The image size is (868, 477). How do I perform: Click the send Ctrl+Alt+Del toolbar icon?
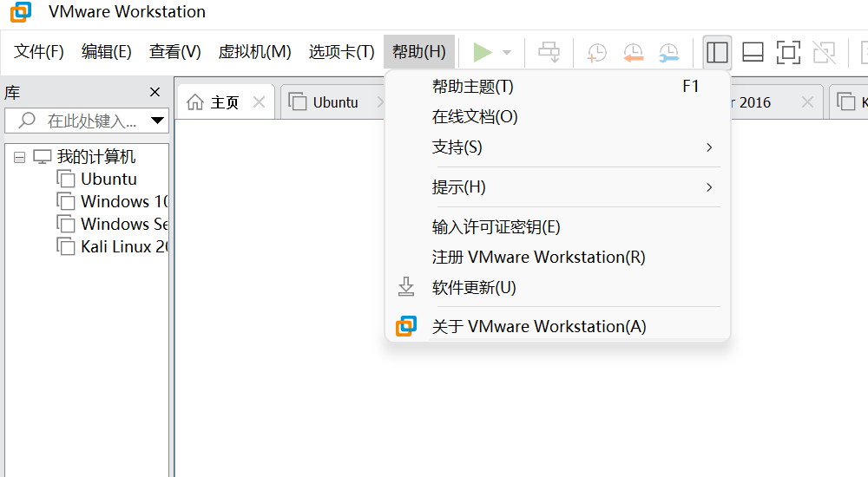(549, 53)
